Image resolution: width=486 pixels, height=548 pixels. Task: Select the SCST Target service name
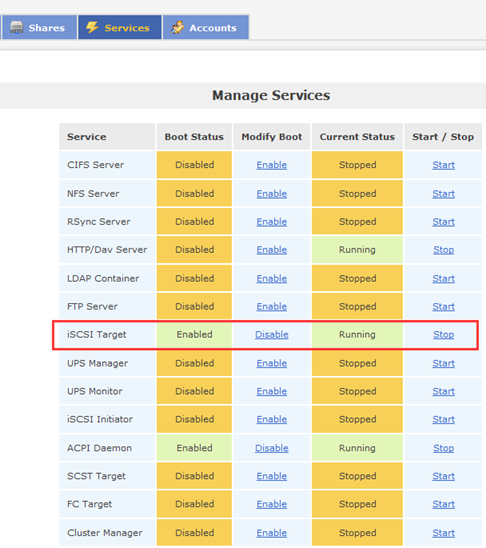coord(96,476)
